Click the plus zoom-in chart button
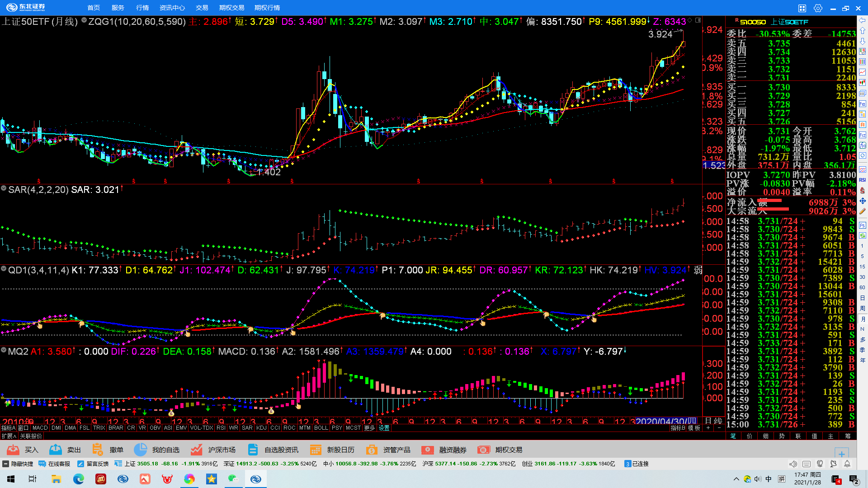 pyautogui.click(x=708, y=428)
